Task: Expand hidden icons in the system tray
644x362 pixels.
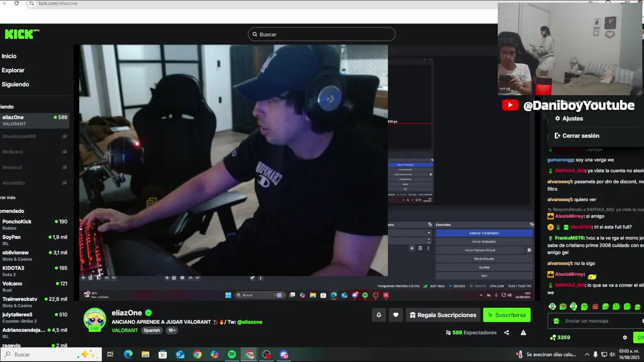Action: (587, 354)
